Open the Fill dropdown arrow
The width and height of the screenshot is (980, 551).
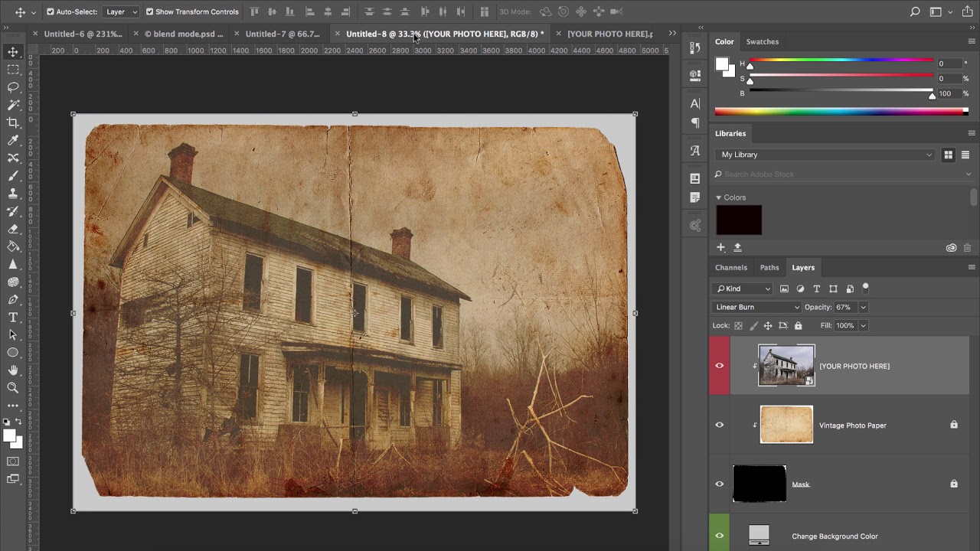863,325
